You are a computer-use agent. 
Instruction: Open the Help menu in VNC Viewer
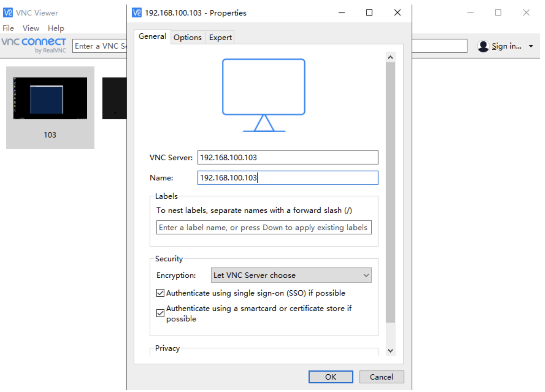click(56, 28)
